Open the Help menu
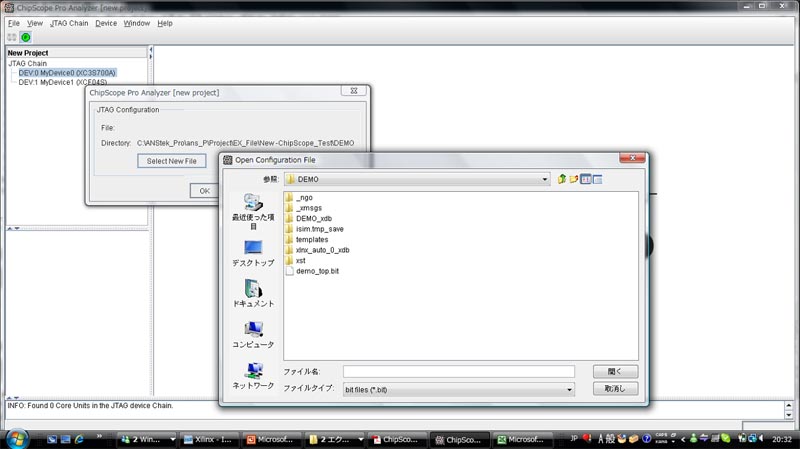This screenshot has width=800, height=449. tap(165, 23)
